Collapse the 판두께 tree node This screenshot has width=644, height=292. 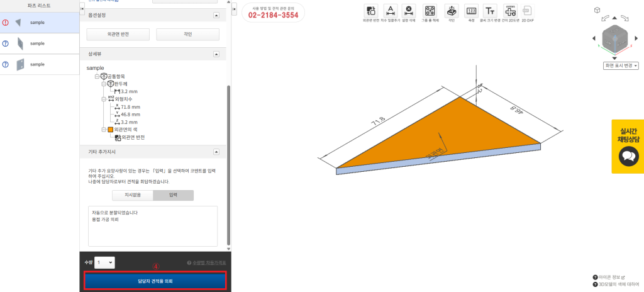104,84
